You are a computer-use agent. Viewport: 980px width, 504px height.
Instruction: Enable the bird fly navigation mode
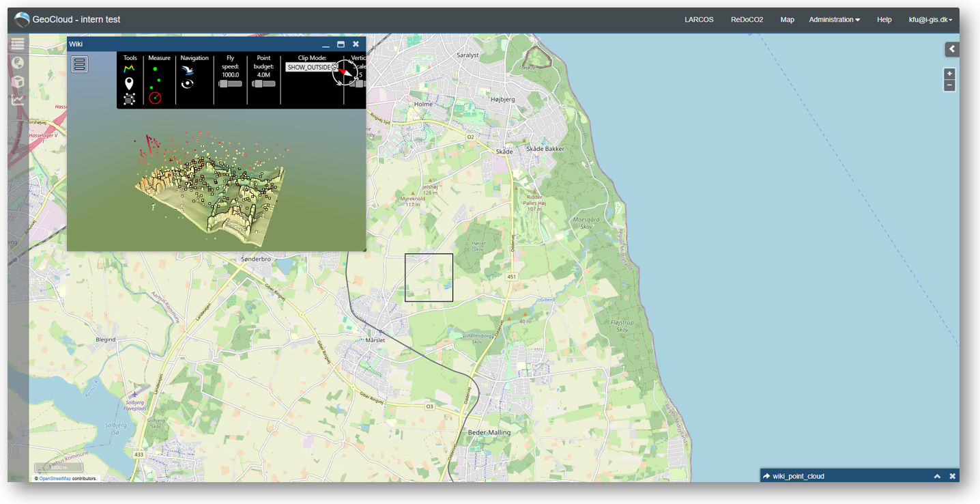coord(188,70)
